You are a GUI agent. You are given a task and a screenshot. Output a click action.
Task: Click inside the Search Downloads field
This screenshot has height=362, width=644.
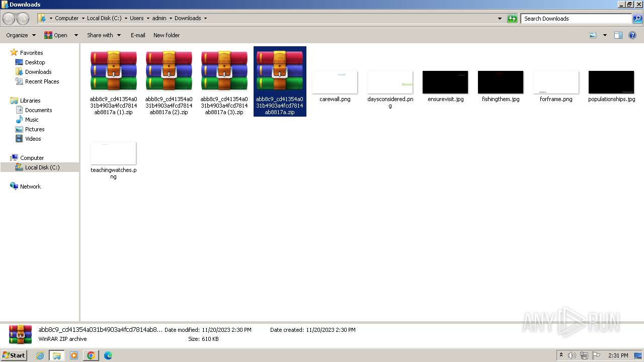pos(576,19)
